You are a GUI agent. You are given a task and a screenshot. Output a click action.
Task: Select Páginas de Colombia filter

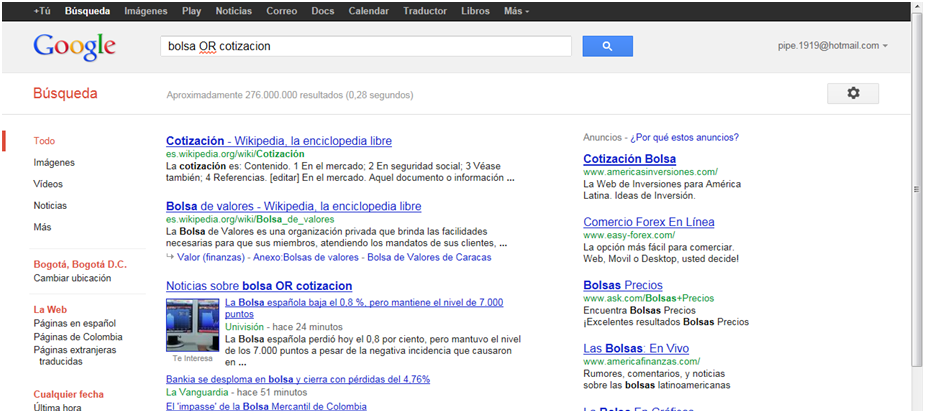78,337
